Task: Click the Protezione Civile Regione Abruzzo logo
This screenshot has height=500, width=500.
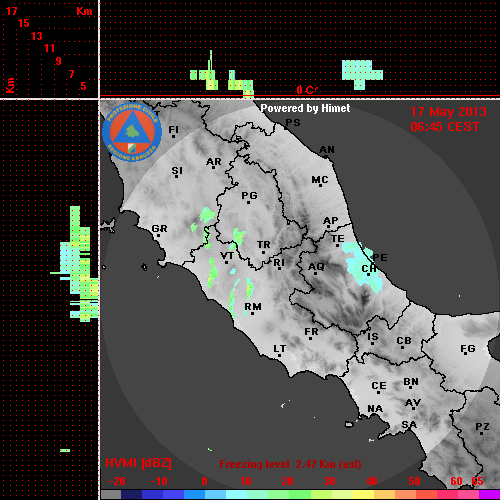Action: point(132,133)
